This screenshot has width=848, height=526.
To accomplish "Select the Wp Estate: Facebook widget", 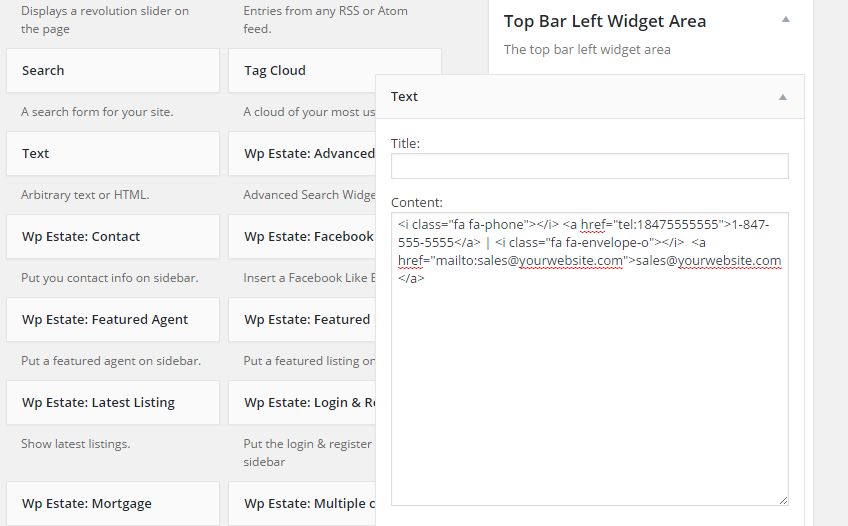I will tap(302, 237).
